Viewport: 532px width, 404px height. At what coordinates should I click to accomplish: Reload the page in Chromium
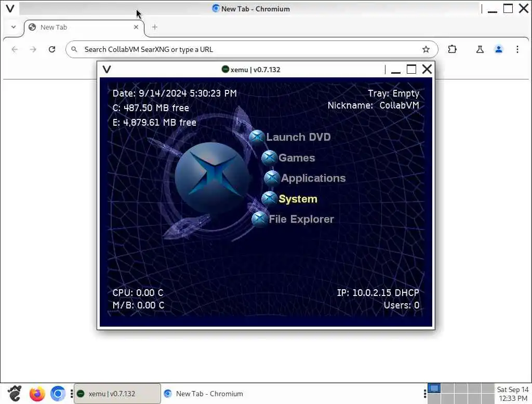(52, 49)
